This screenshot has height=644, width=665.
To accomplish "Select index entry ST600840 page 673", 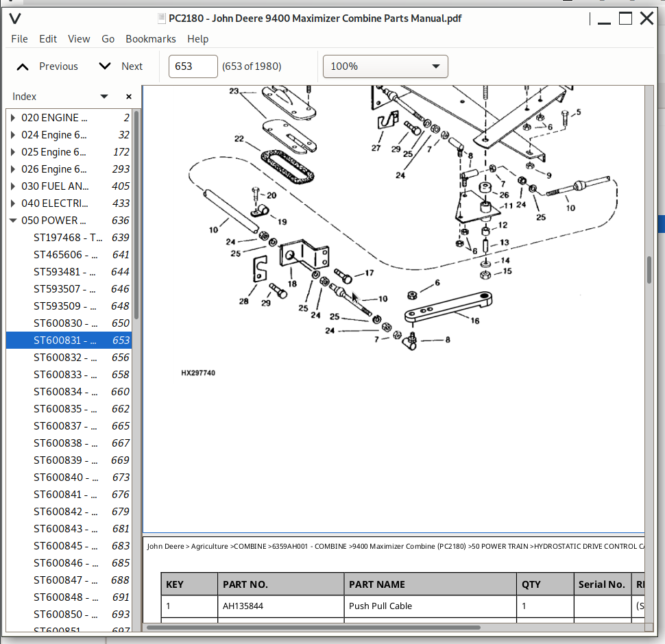I will [69, 477].
